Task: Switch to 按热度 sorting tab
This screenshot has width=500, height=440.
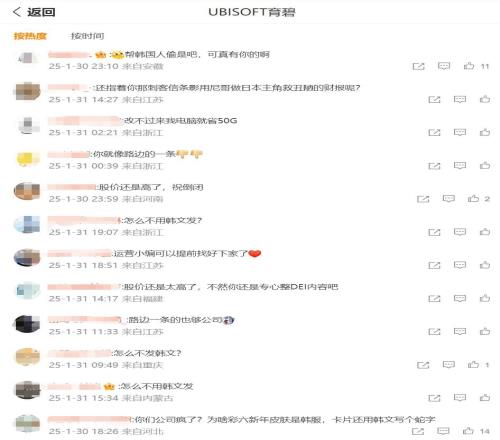Action: (30, 36)
